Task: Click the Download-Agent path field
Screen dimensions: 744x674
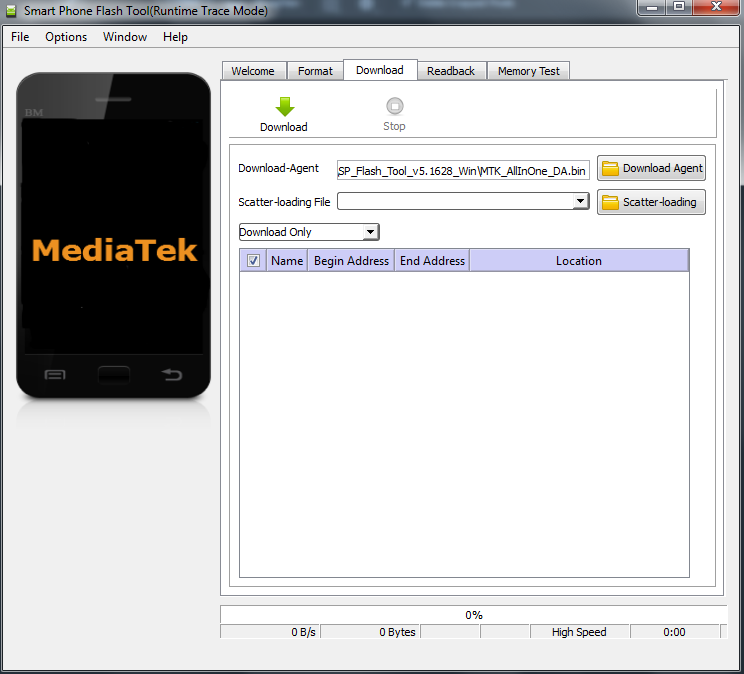Action: (x=463, y=170)
